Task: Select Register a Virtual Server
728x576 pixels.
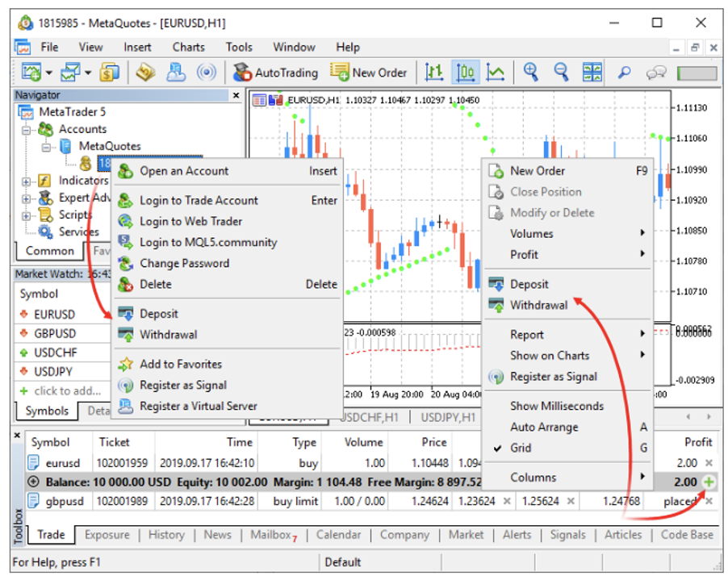Action: 227,406
